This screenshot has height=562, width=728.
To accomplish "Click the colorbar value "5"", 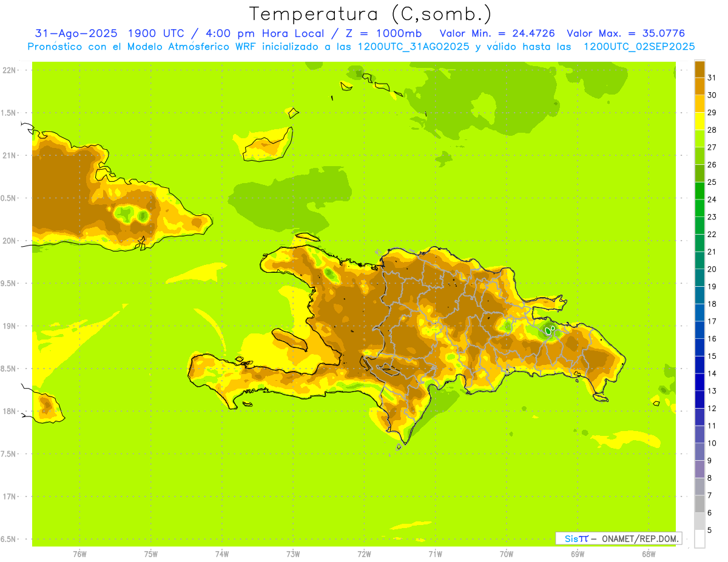I will pos(710,530).
